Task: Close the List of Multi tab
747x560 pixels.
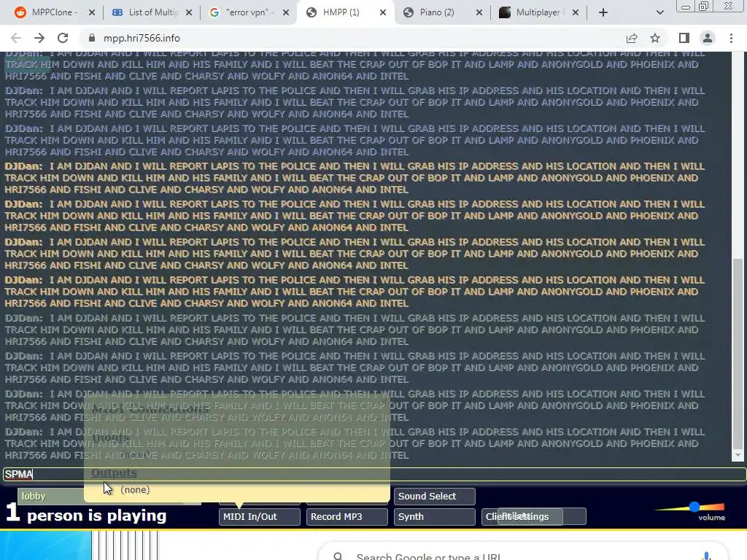Action: [x=189, y=12]
